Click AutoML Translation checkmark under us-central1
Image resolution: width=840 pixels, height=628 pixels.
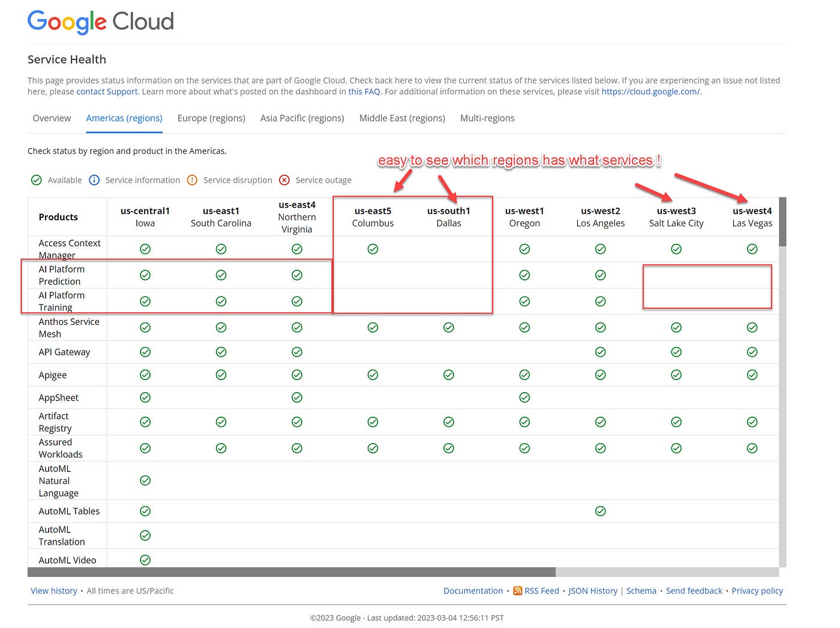pyautogui.click(x=145, y=536)
